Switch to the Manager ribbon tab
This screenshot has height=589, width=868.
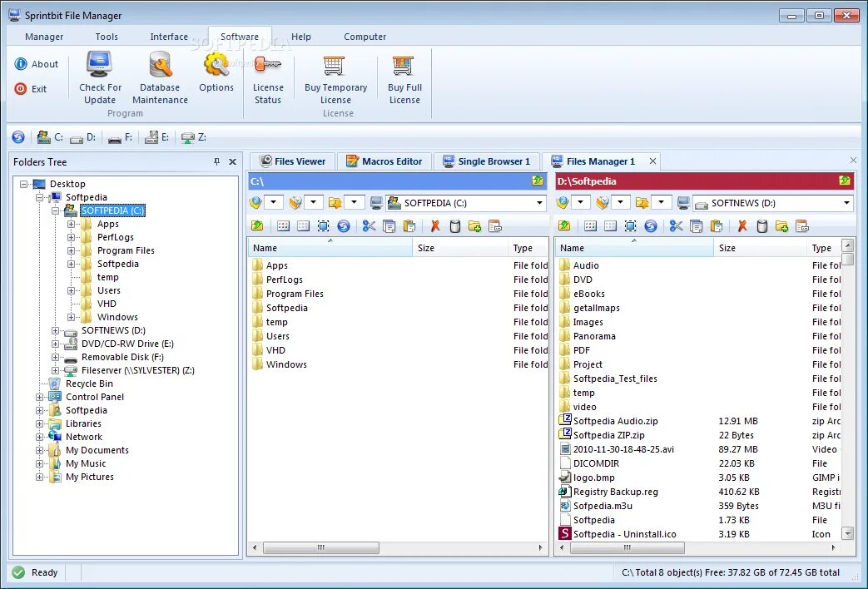point(44,37)
